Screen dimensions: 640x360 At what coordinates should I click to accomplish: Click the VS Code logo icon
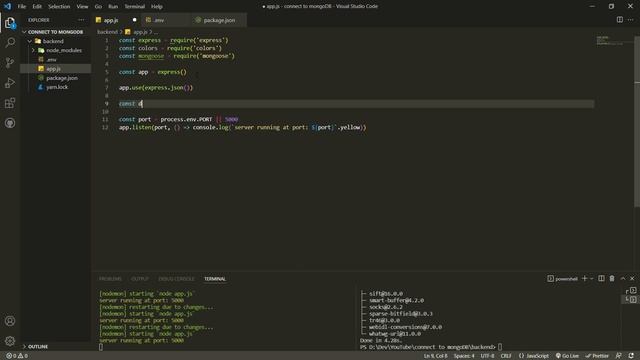coord(7,6)
